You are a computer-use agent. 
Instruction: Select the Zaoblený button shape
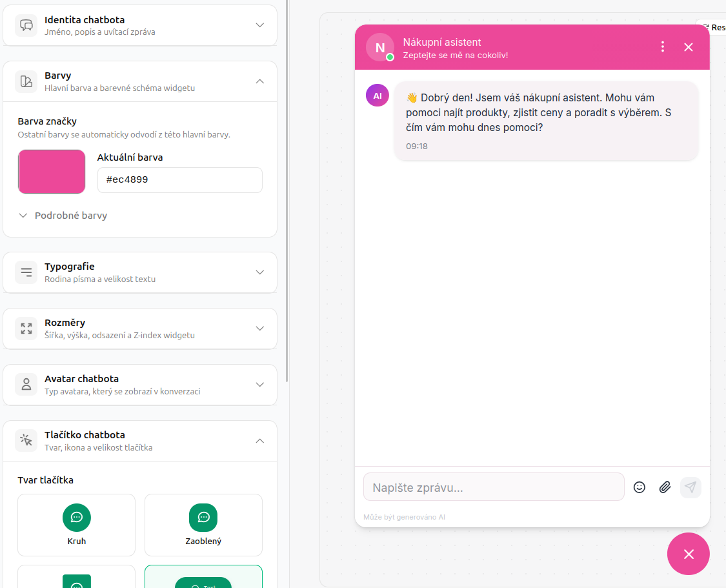point(203,525)
